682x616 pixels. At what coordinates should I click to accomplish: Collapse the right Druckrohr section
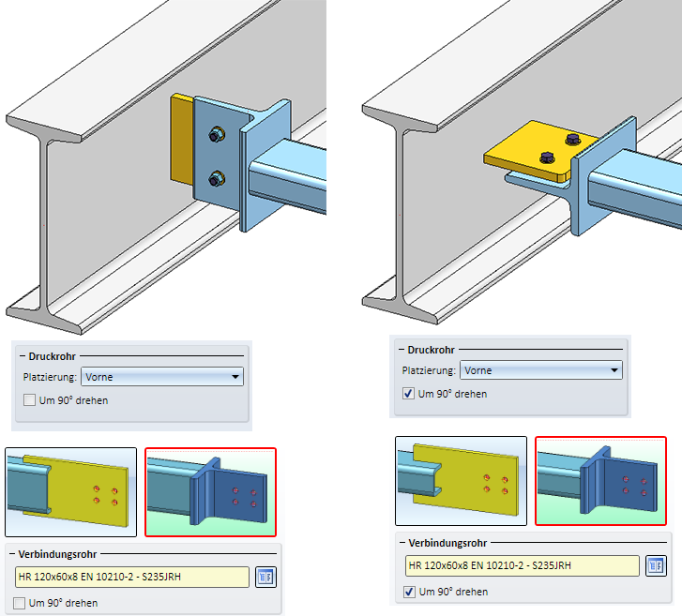coord(402,350)
